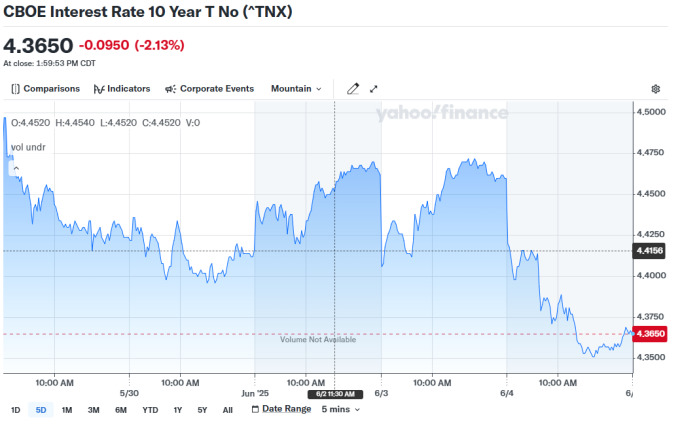
Task: Open the Comparisons tool
Action: (x=45, y=89)
